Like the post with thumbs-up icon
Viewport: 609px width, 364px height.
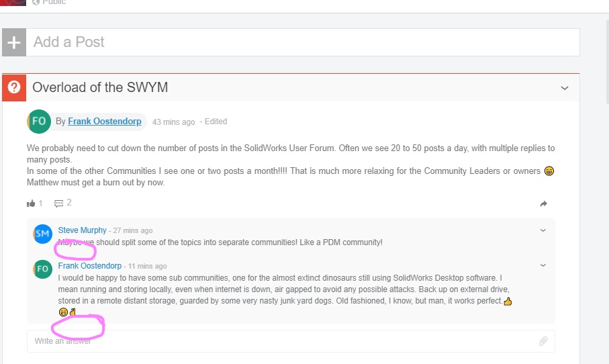coord(31,203)
